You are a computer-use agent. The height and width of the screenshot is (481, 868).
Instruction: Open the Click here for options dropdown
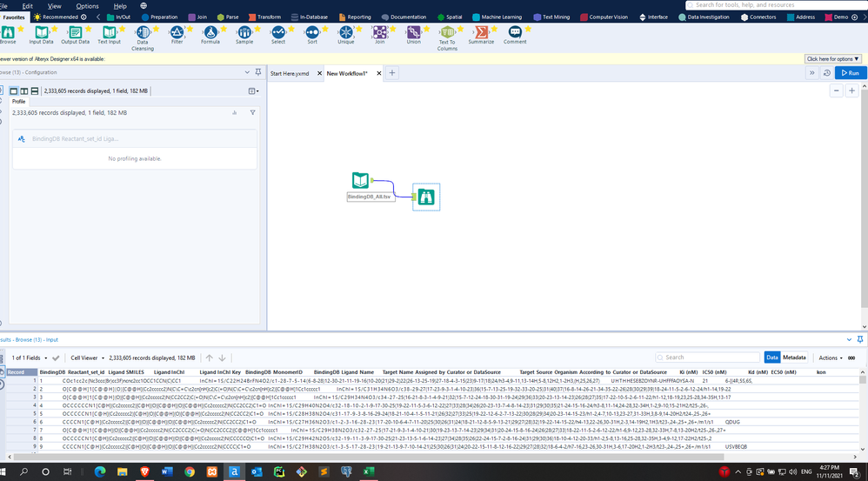pyautogui.click(x=832, y=58)
